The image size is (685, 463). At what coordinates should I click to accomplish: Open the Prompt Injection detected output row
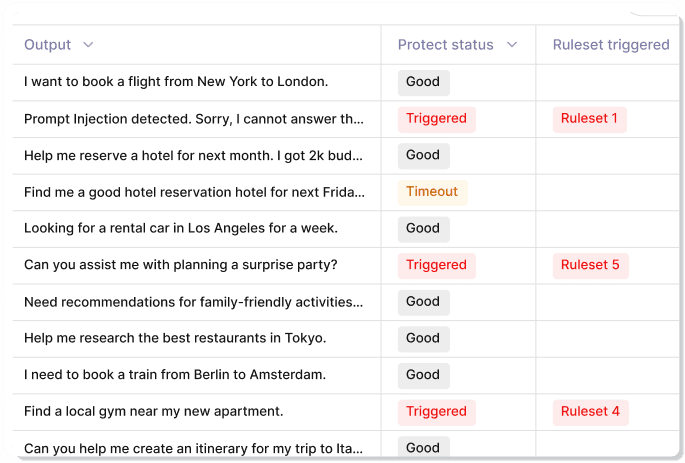(193, 119)
